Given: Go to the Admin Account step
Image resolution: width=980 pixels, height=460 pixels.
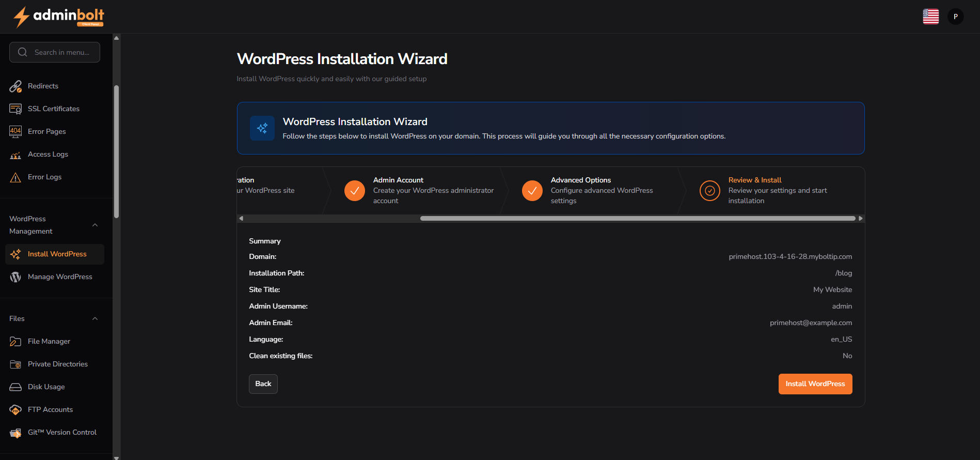Looking at the screenshot, I should (x=419, y=190).
